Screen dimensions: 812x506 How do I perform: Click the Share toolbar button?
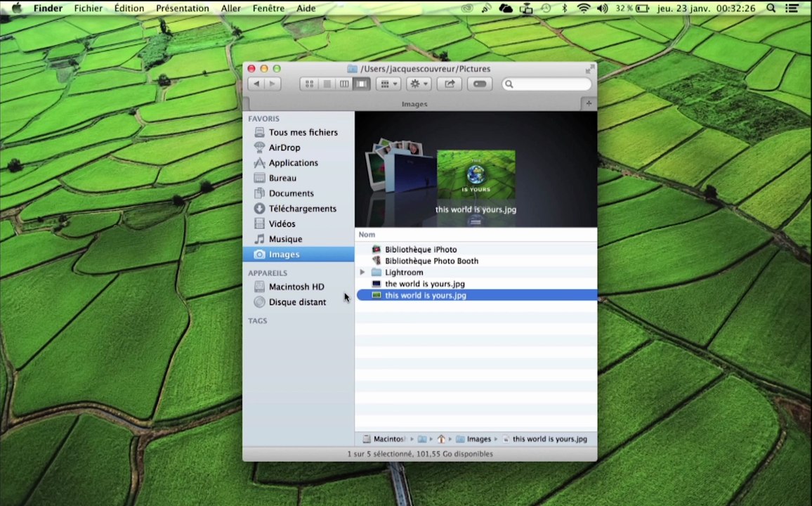point(450,84)
